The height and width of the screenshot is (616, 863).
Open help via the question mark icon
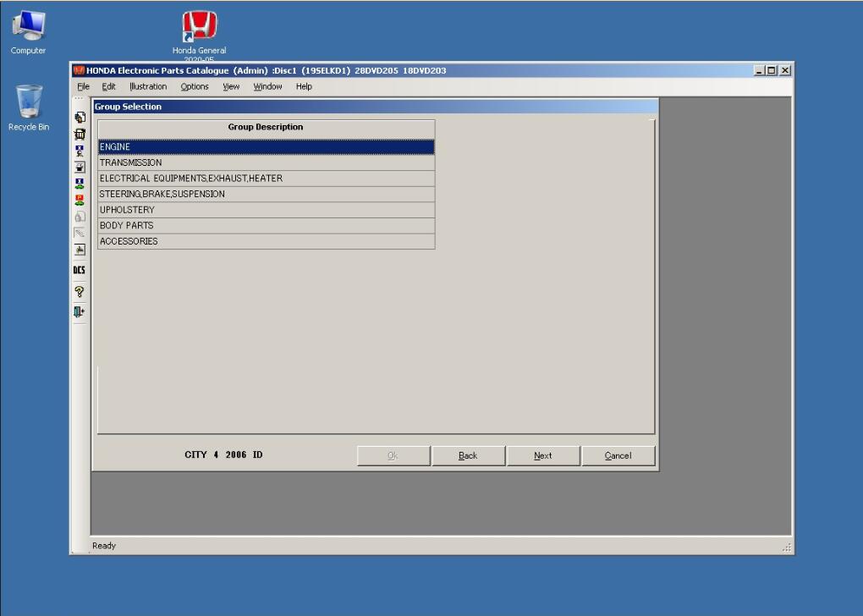click(80, 291)
